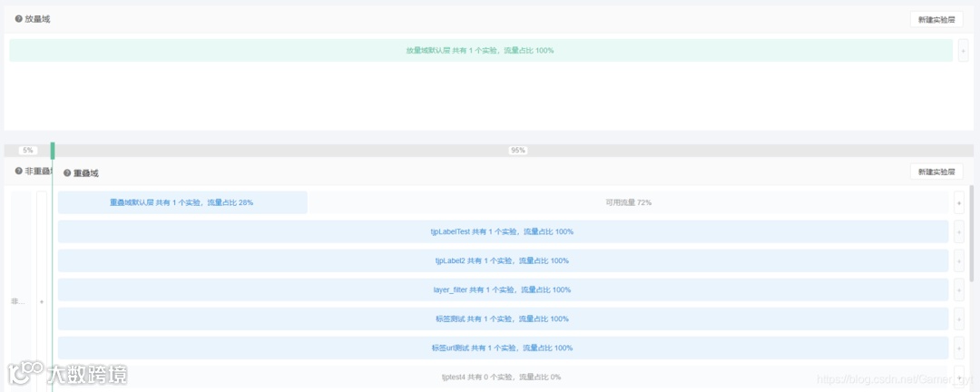Open the 标签测试 layer bar
This screenshot has width=980, height=392.
(x=503, y=318)
